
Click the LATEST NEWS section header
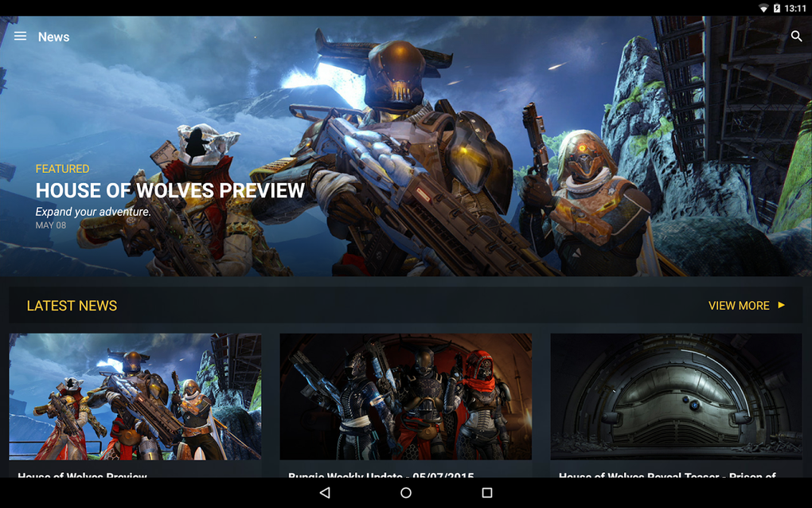pyautogui.click(x=72, y=305)
